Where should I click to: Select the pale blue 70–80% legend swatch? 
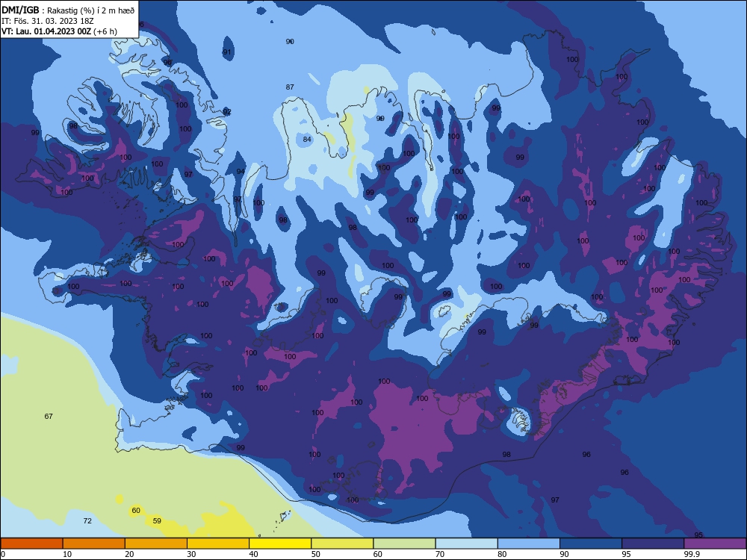click(x=466, y=544)
